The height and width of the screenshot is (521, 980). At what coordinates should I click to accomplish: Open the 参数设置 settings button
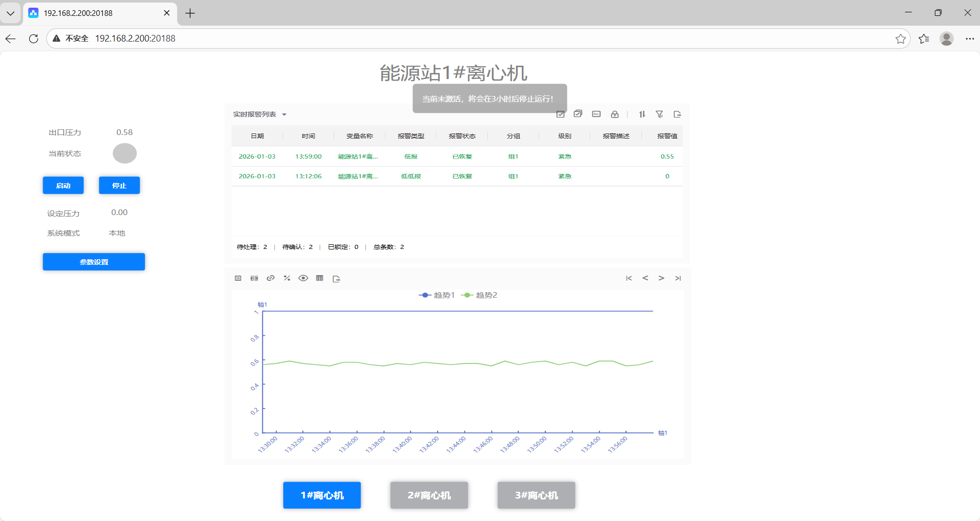[x=93, y=262]
